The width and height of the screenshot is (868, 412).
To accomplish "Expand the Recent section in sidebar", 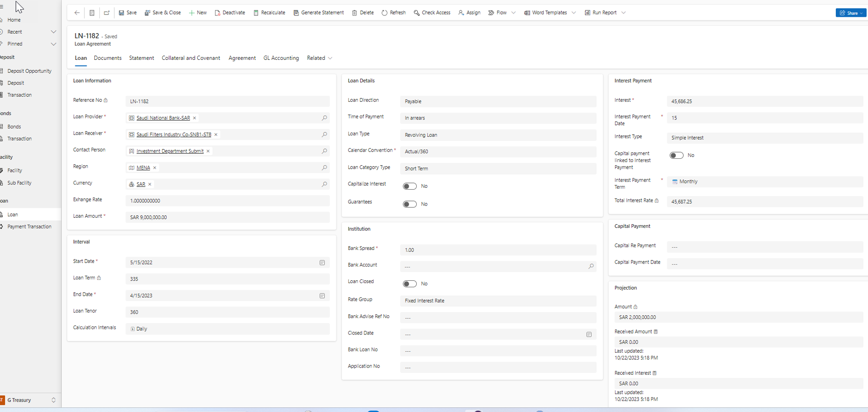I will [53, 32].
